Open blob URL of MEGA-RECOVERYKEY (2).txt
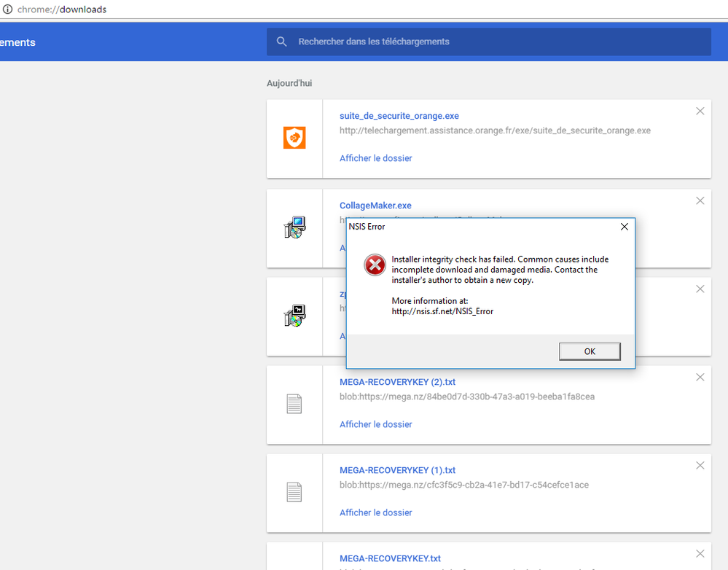The width and height of the screenshot is (728, 570). [x=467, y=397]
